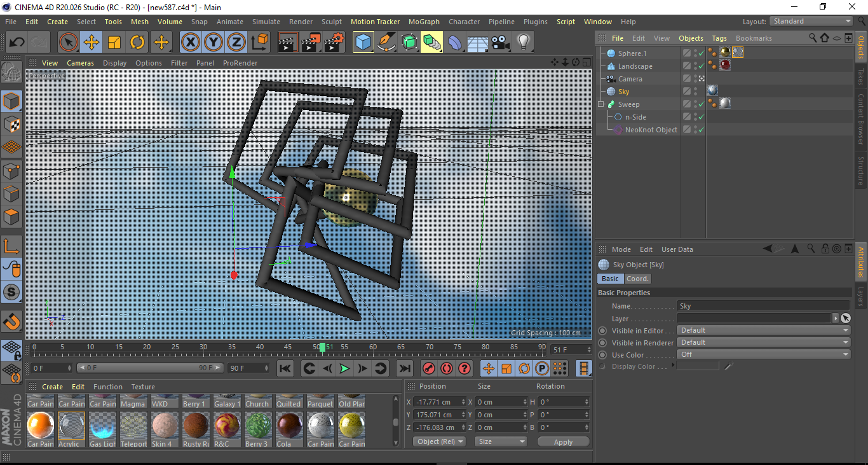Toggle Sphere.1 visibility dots
The height and width of the screenshot is (465, 868).
pos(696,53)
